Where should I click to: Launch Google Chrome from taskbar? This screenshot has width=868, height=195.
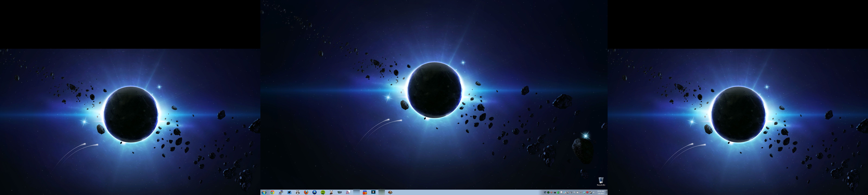pos(273,192)
